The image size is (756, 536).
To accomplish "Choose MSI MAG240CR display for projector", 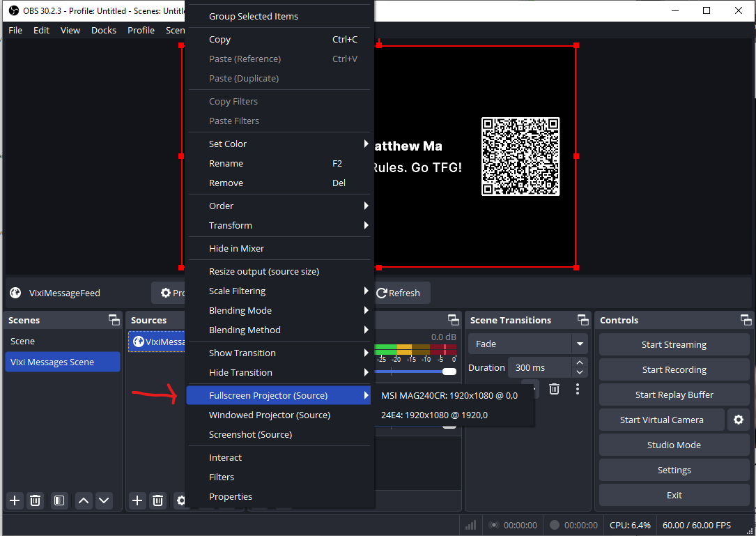I will click(454, 396).
